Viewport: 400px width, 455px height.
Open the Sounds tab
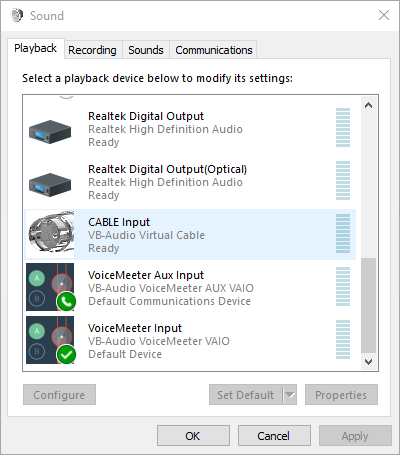coord(146,50)
